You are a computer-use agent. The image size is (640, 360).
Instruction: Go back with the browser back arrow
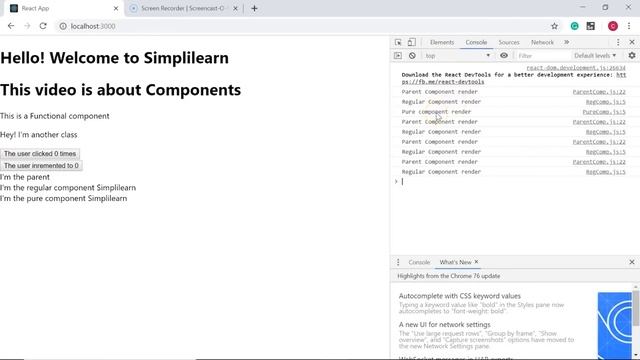coord(11,26)
